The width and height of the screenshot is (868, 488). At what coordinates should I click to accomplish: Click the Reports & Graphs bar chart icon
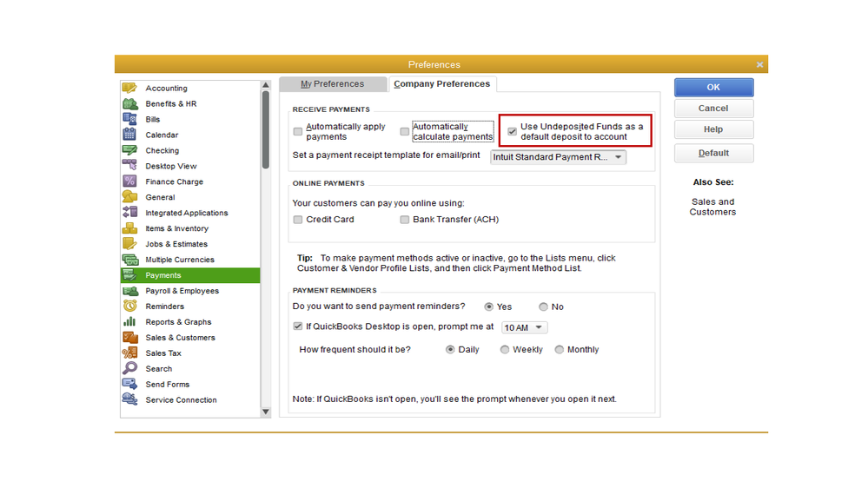coord(129,321)
